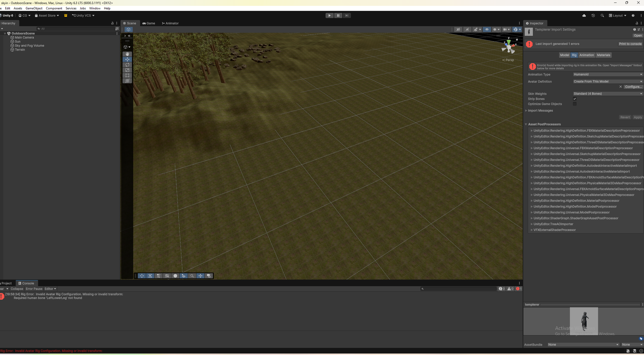Open Avatar Definition dropdown

(608, 81)
